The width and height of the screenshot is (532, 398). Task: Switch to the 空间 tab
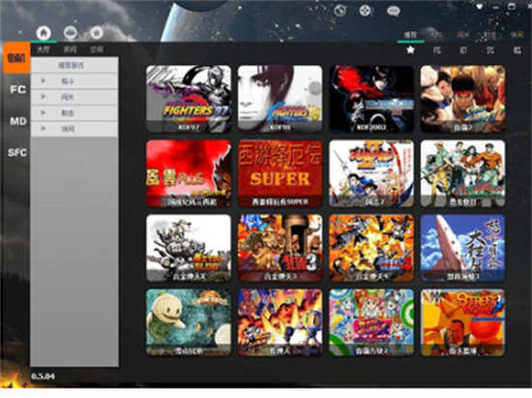[x=97, y=49]
